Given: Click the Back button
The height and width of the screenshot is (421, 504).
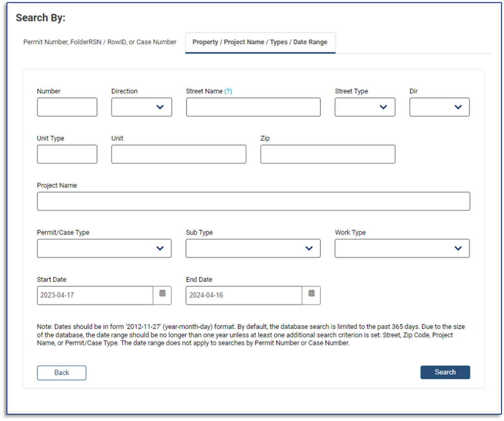Looking at the screenshot, I should tap(62, 373).
